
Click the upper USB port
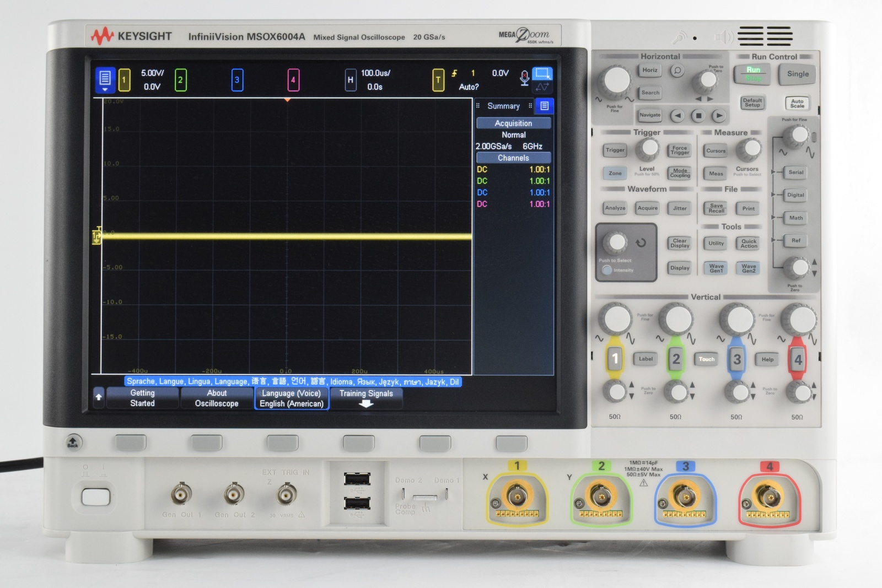[x=357, y=478]
